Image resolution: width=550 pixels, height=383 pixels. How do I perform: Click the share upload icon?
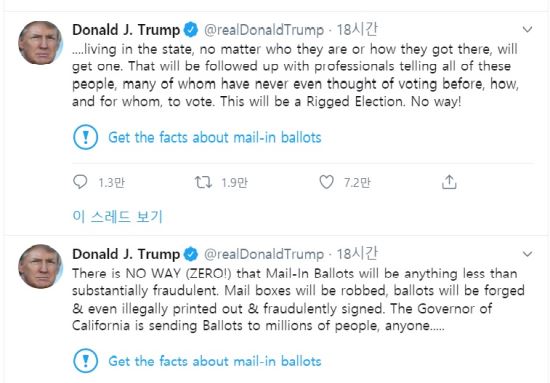pyautogui.click(x=449, y=182)
